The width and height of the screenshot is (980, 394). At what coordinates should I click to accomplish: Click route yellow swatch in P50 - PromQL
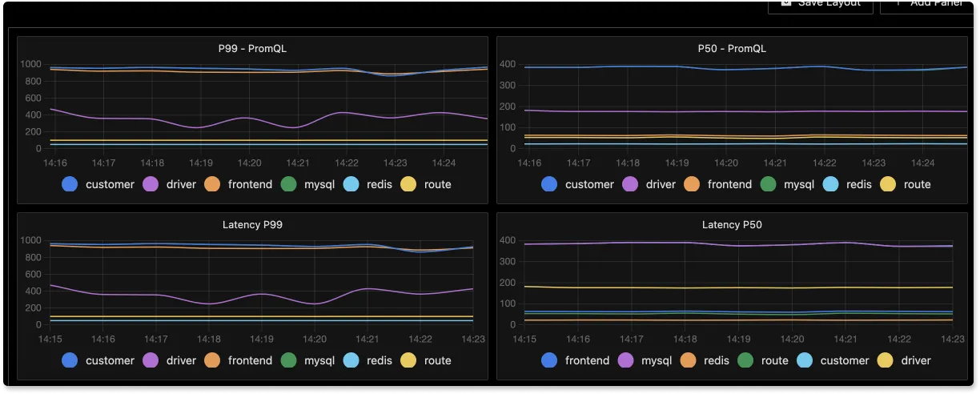[x=887, y=184]
